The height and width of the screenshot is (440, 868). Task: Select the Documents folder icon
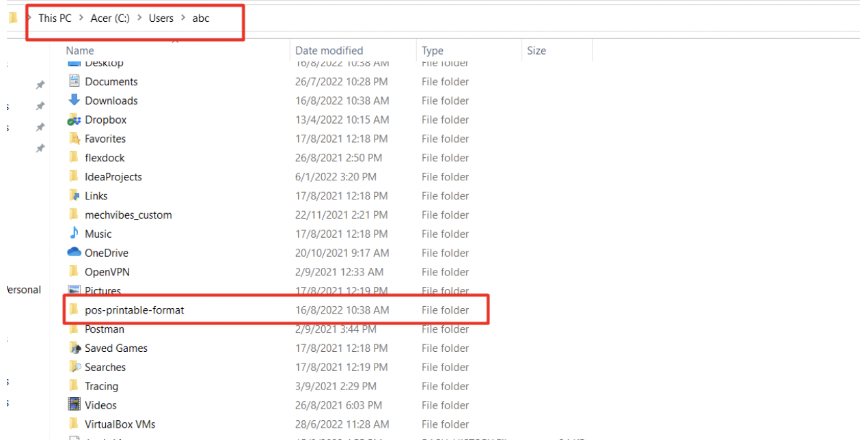point(74,81)
